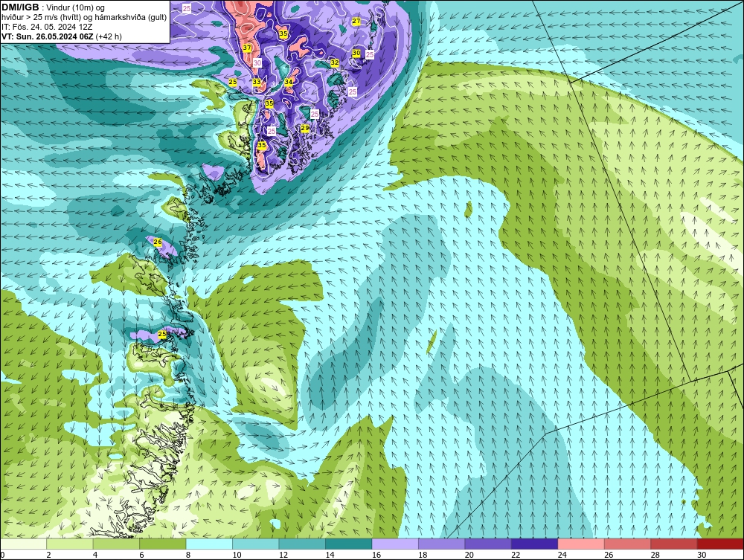Pick the 10–12 m/s cyan legend swatch
The image size is (744, 560).
point(256,544)
